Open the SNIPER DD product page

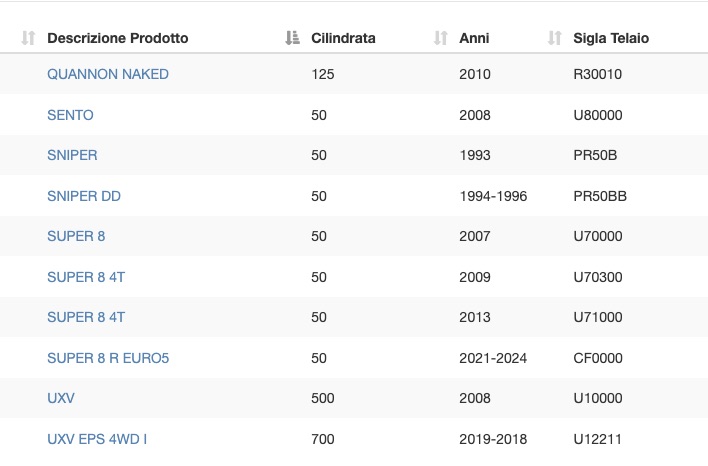click(84, 196)
